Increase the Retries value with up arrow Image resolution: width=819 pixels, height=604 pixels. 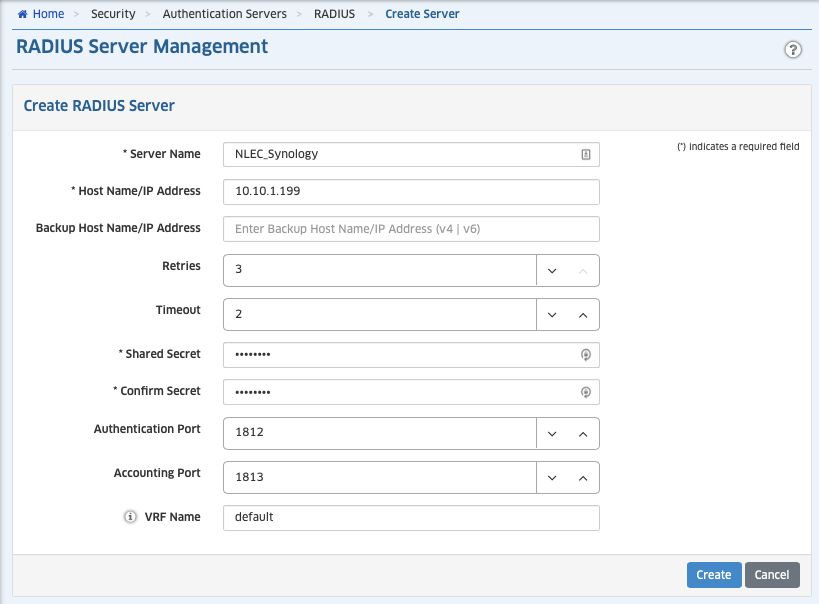583,270
